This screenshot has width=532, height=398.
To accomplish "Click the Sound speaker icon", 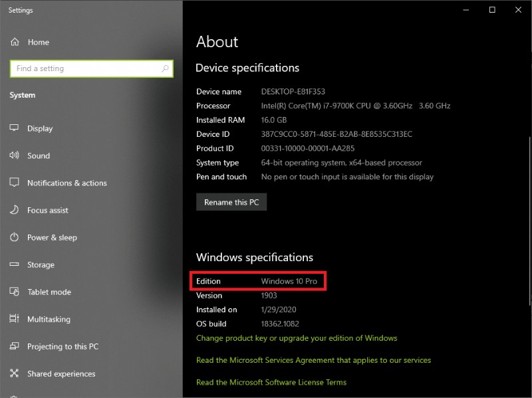I will (14, 155).
